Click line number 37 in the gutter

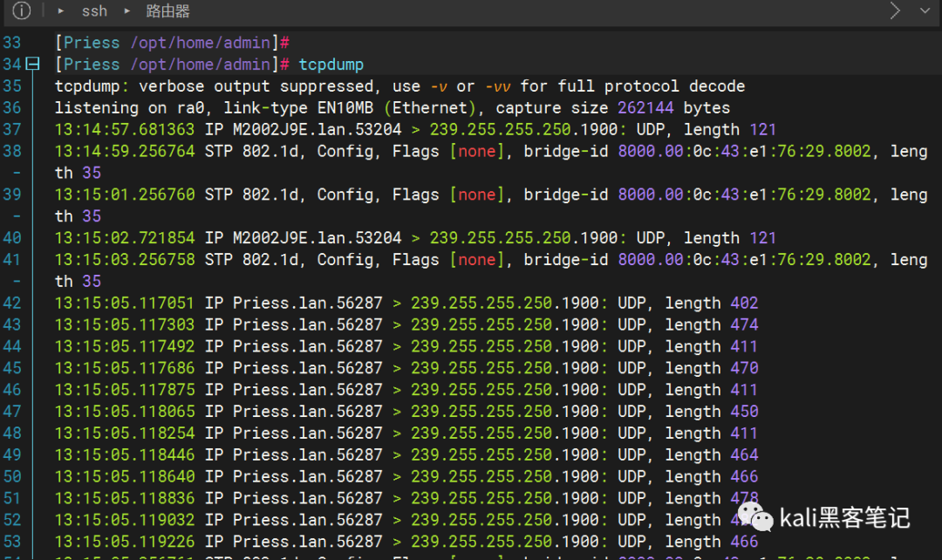tap(12, 129)
